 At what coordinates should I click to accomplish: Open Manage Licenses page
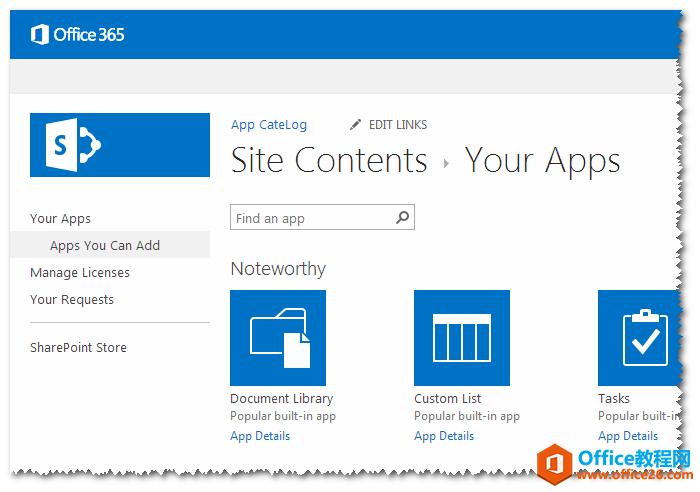pyautogui.click(x=80, y=272)
